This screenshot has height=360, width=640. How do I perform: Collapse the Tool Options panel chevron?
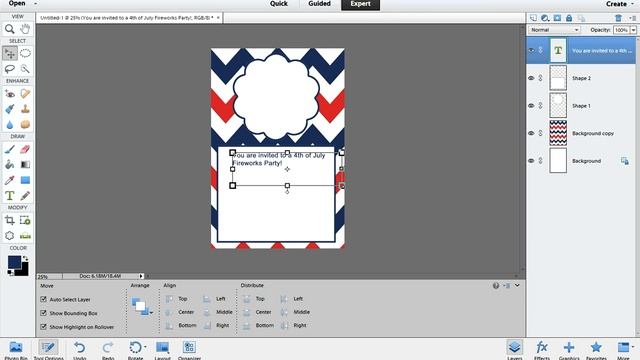(x=517, y=285)
